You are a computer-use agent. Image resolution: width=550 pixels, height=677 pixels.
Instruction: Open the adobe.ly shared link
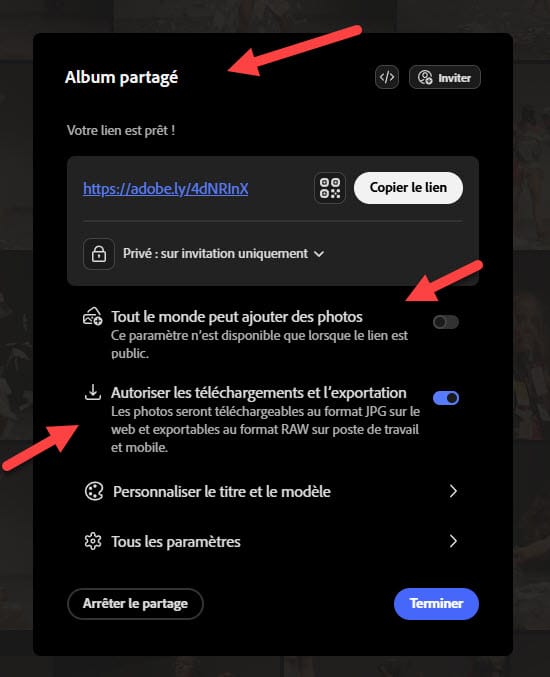[166, 189]
